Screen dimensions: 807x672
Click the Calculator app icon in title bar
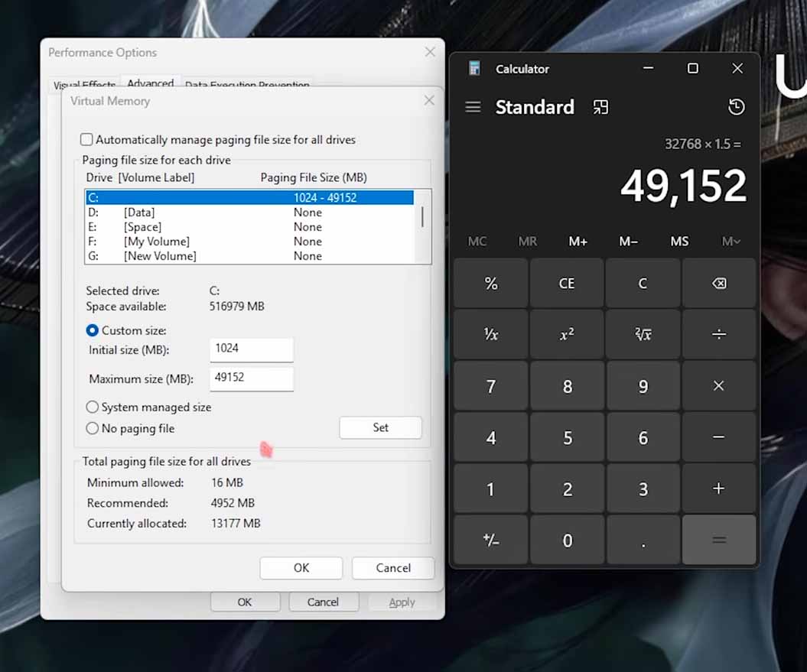coord(474,69)
